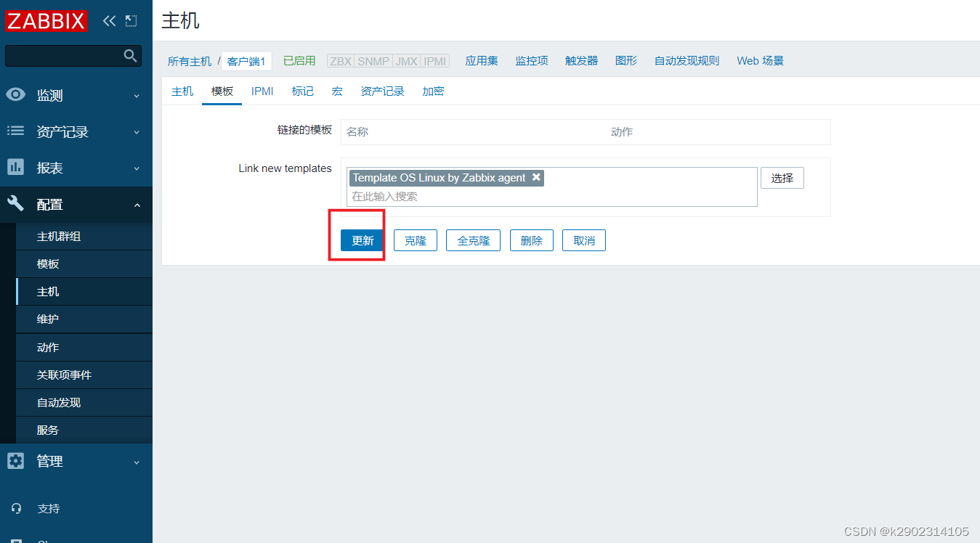980x543 pixels.
Task: Switch to the 资产记录 tab
Action: click(x=383, y=91)
